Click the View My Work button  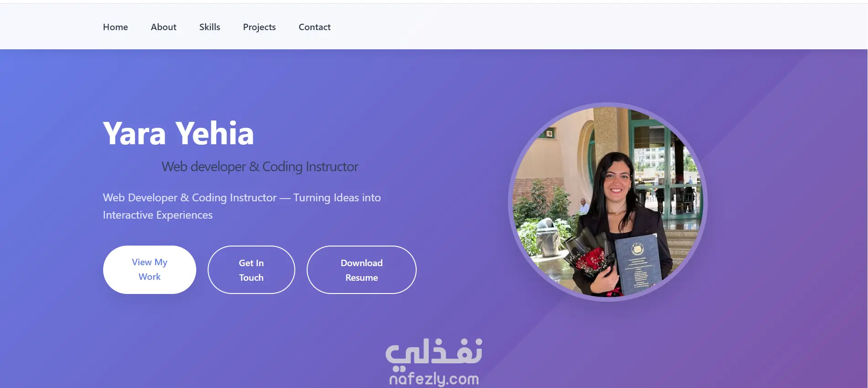[150, 270]
